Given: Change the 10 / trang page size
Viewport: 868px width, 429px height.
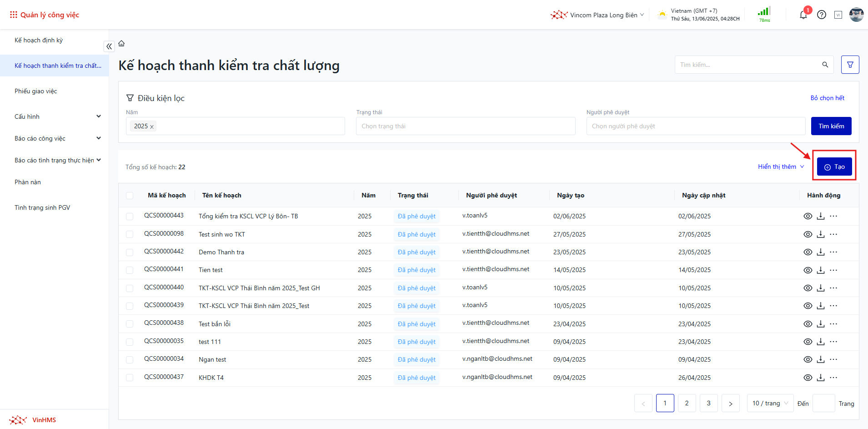Looking at the screenshot, I should tap(770, 403).
